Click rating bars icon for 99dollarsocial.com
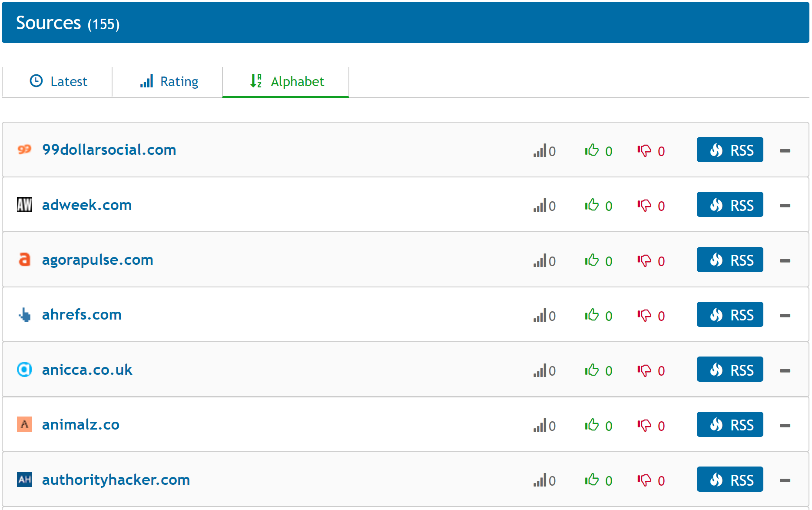This screenshot has height=510, width=812. [540, 150]
